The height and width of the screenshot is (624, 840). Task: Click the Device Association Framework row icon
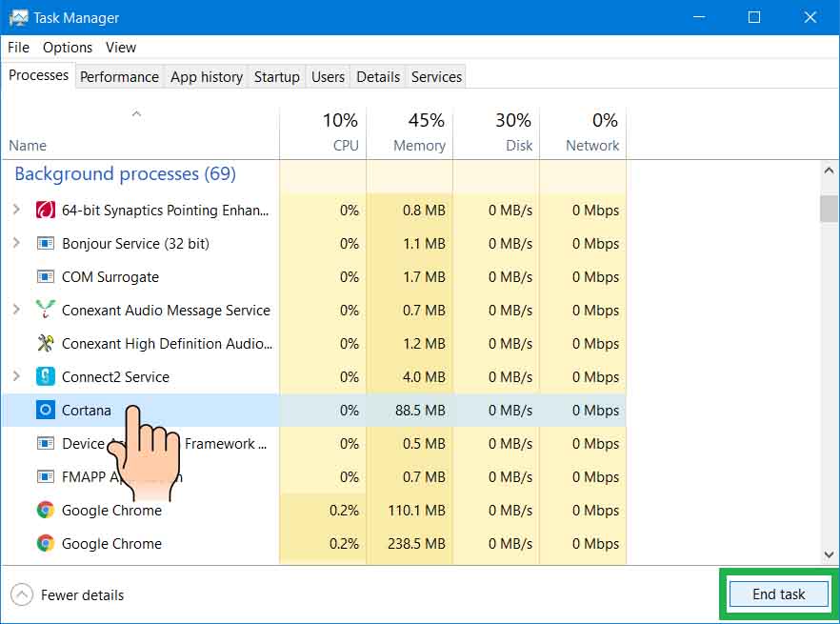click(x=46, y=443)
